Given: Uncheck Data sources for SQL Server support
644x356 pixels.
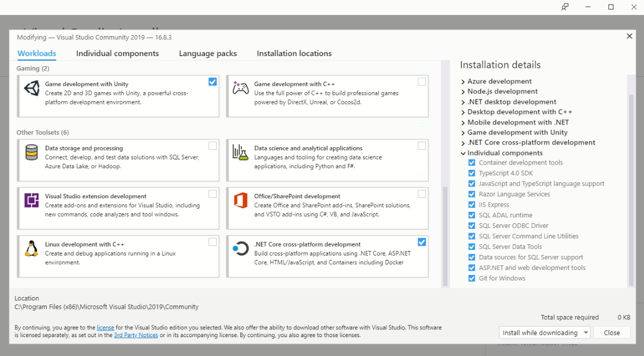Looking at the screenshot, I should pos(472,257).
